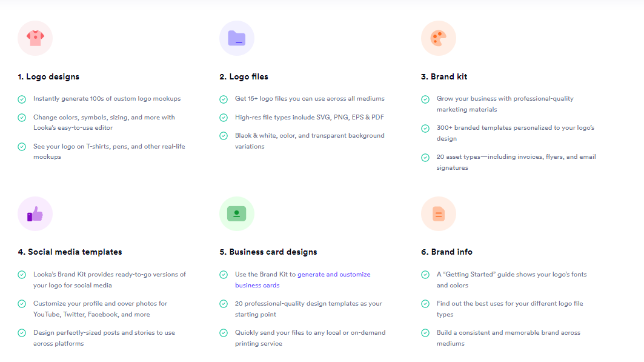Click the orange document Brand info icon

click(439, 213)
